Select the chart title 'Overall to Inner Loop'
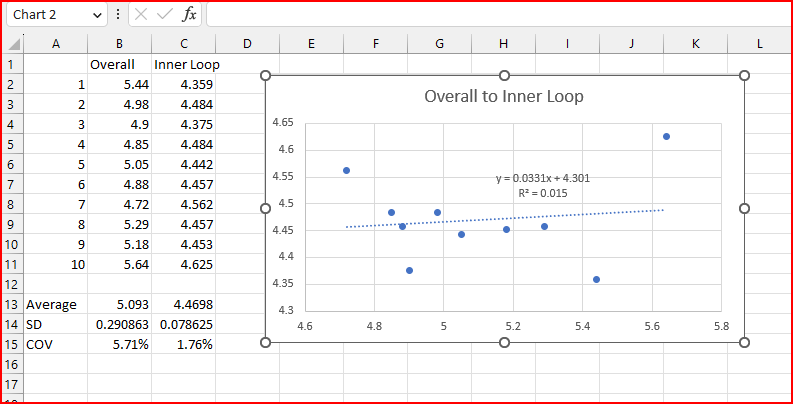Image resolution: width=793 pixels, height=404 pixels. tap(504, 97)
